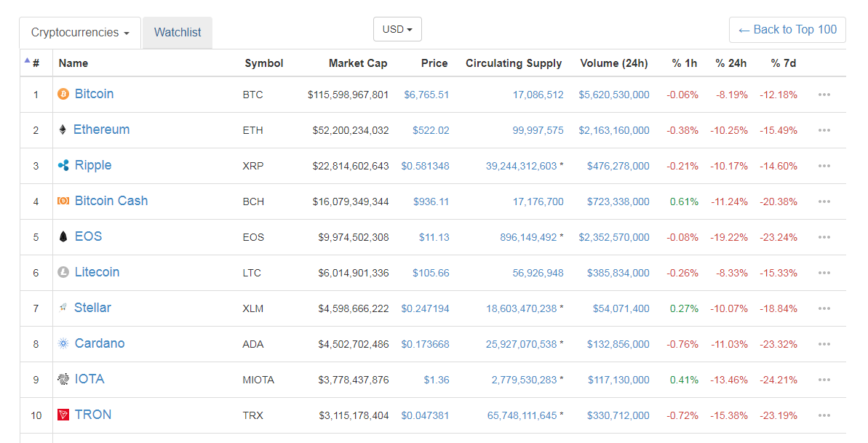868x443 pixels.
Task: Open the EOS name link
Action: pyautogui.click(x=88, y=236)
